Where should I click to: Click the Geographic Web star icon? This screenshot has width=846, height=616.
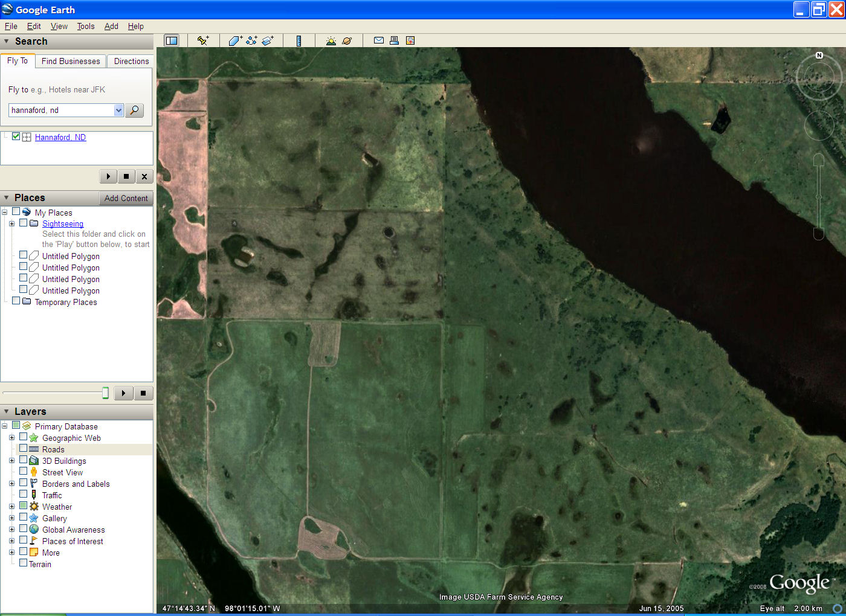[34, 438]
